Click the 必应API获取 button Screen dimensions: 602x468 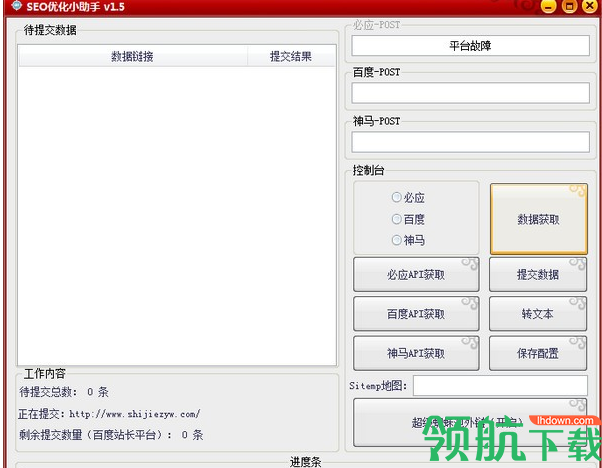tap(416, 275)
